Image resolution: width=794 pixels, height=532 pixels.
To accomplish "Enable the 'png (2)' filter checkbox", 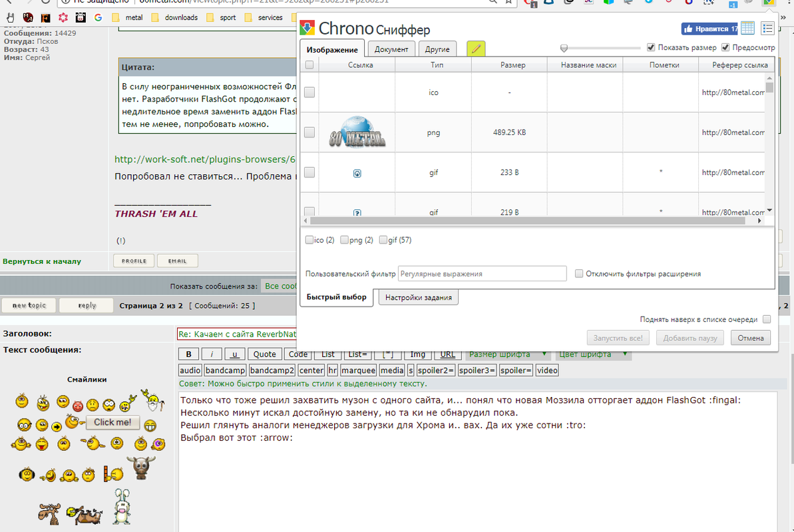I will click(344, 240).
